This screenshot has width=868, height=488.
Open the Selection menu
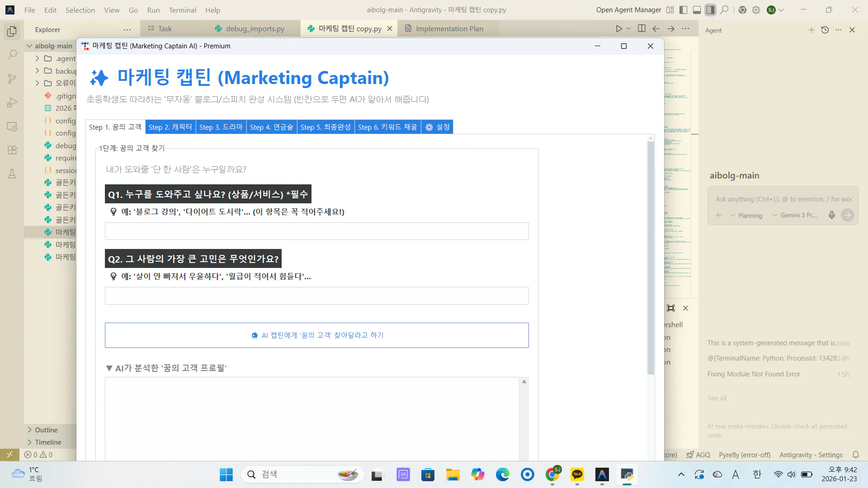(80, 10)
